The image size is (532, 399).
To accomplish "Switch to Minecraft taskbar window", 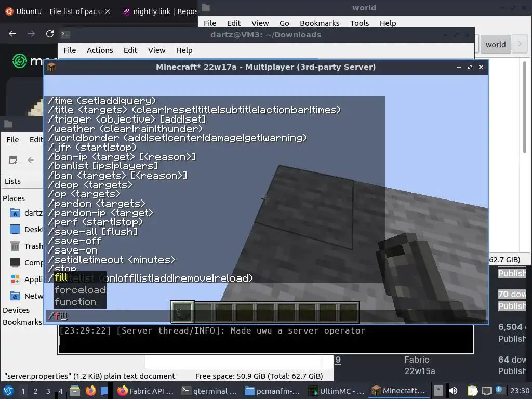I will pyautogui.click(x=399, y=391).
